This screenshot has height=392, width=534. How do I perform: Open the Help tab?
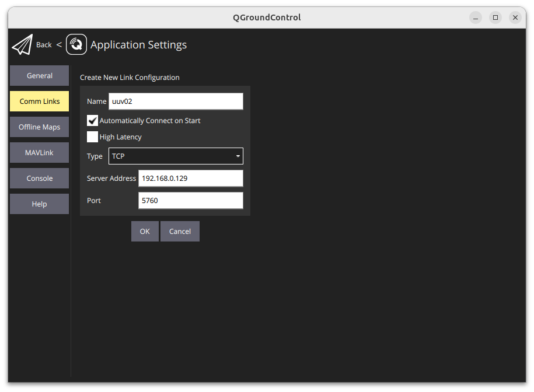point(40,204)
